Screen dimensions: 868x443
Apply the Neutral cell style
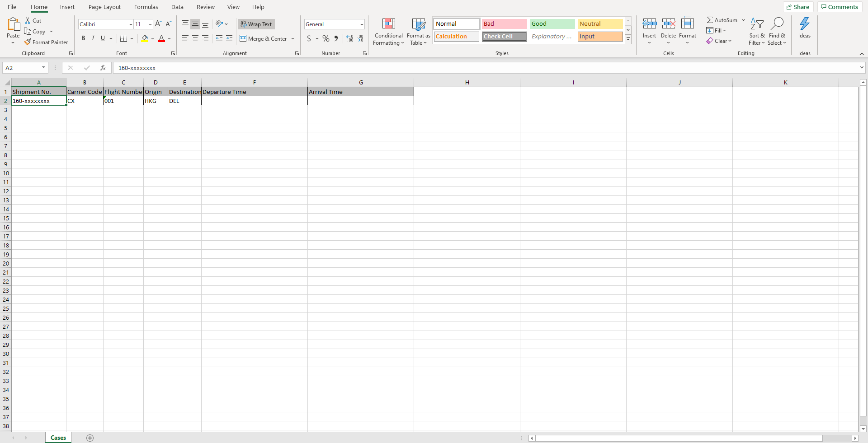coord(600,24)
